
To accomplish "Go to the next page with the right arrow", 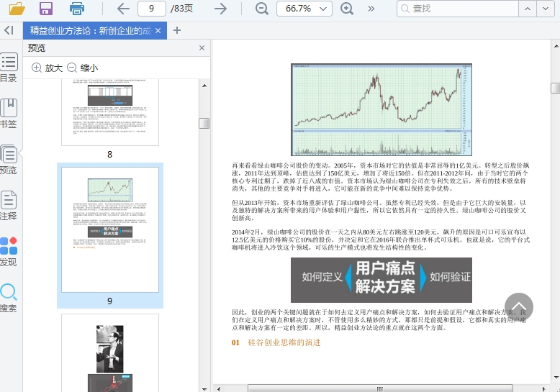I will (x=220, y=8).
